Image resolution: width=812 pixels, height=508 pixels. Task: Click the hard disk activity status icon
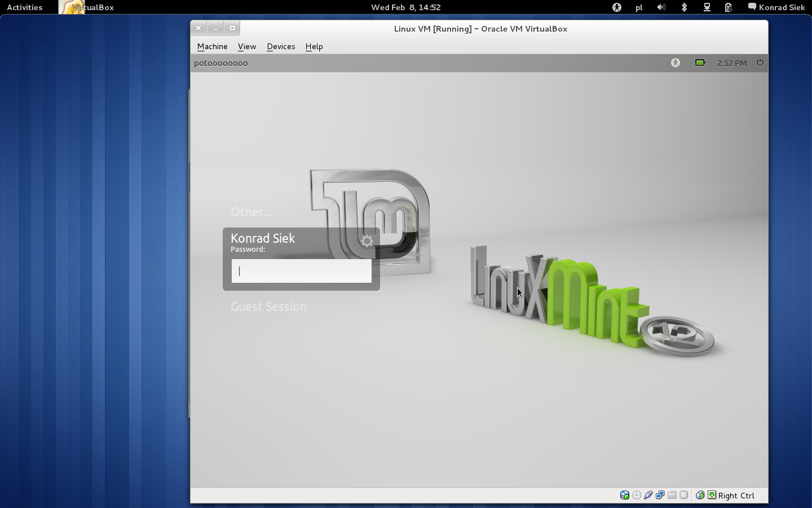pos(625,495)
